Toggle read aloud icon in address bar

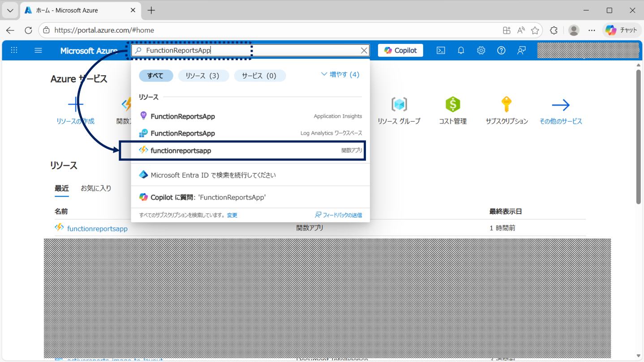521,30
